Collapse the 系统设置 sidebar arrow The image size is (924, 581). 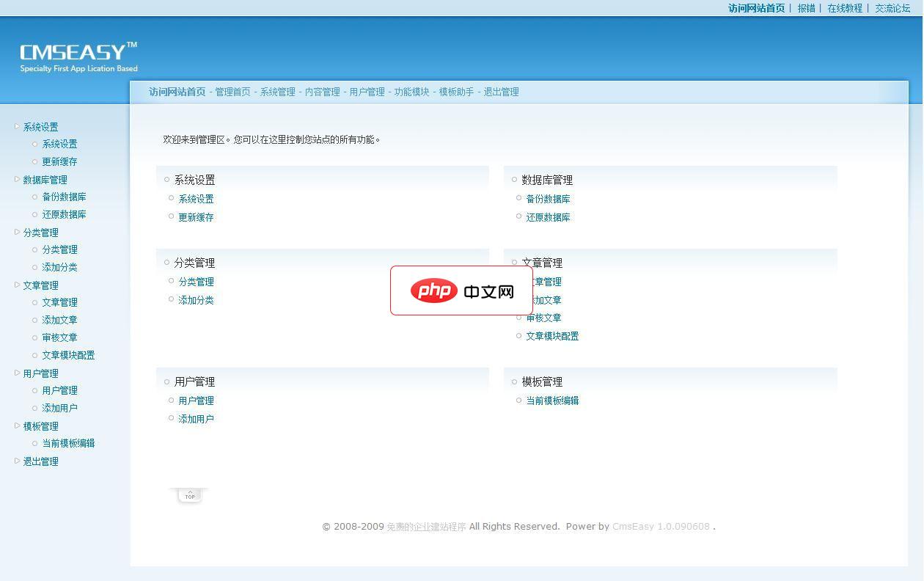click(17, 126)
